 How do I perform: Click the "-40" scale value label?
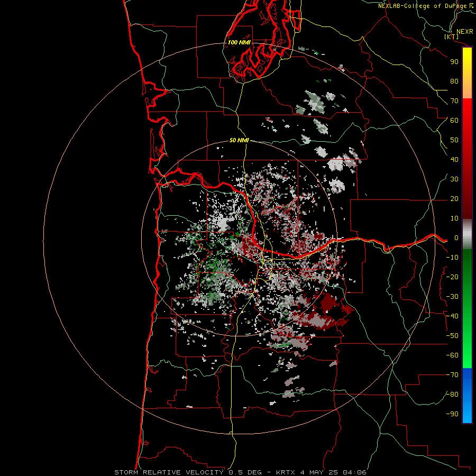tap(452, 316)
